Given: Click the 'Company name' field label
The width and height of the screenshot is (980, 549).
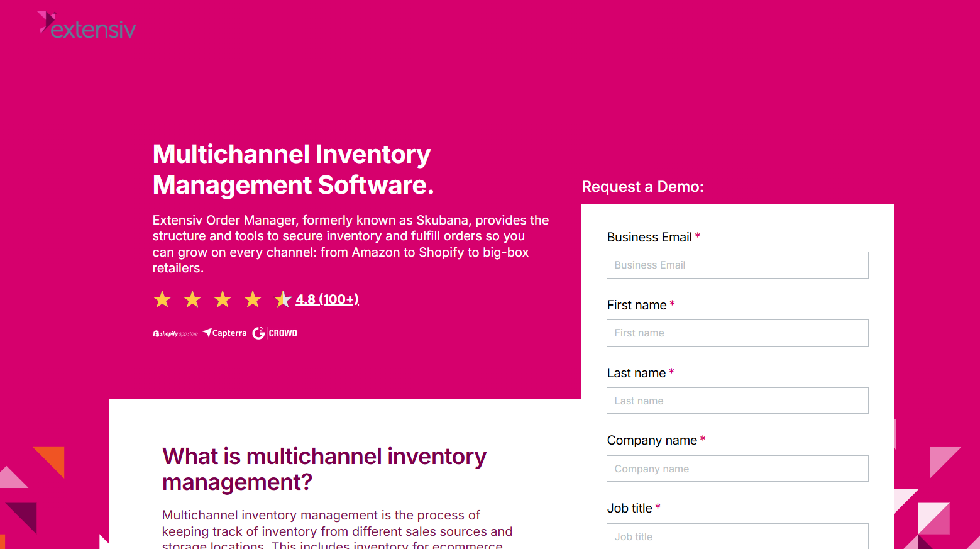Looking at the screenshot, I should [x=652, y=440].
